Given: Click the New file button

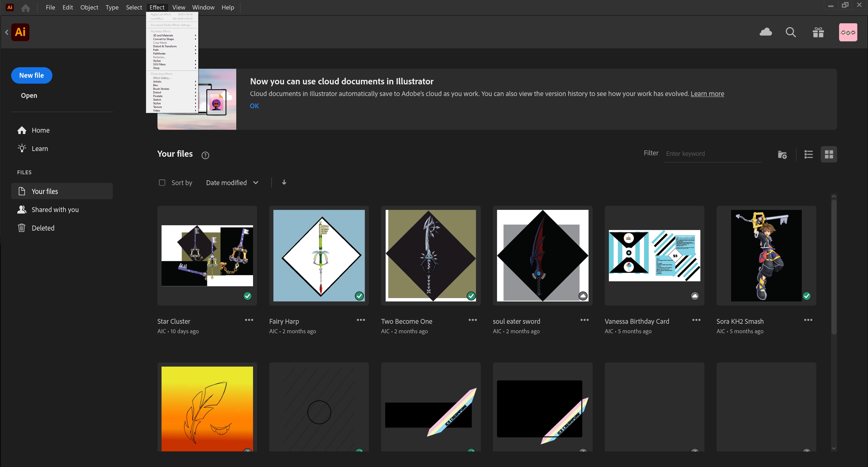Looking at the screenshot, I should (31, 75).
